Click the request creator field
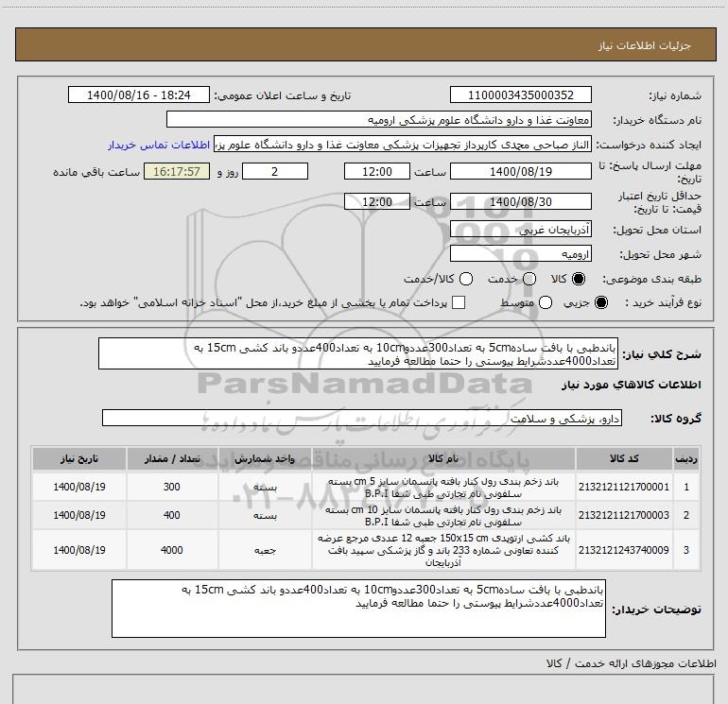The width and height of the screenshot is (728, 704). [x=403, y=145]
